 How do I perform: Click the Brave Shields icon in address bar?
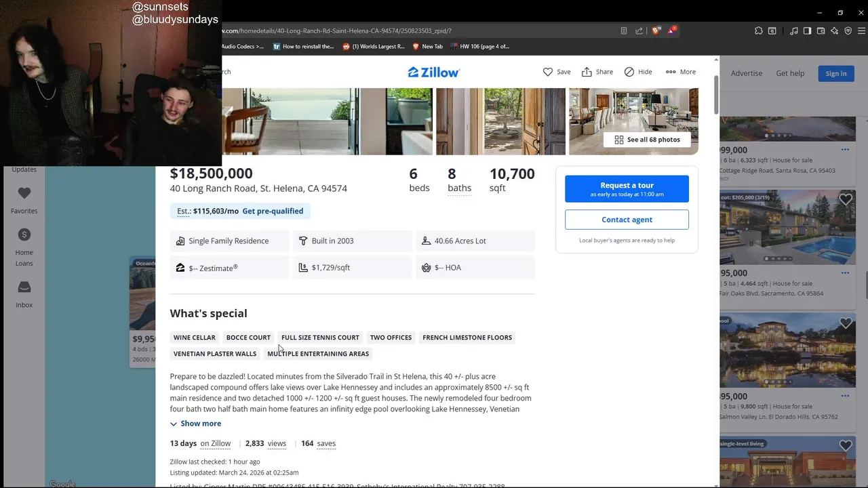click(x=656, y=30)
